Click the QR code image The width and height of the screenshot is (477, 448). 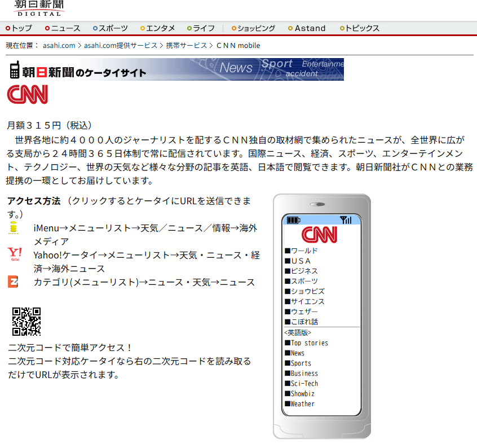pyautogui.click(x=26, y=322)
